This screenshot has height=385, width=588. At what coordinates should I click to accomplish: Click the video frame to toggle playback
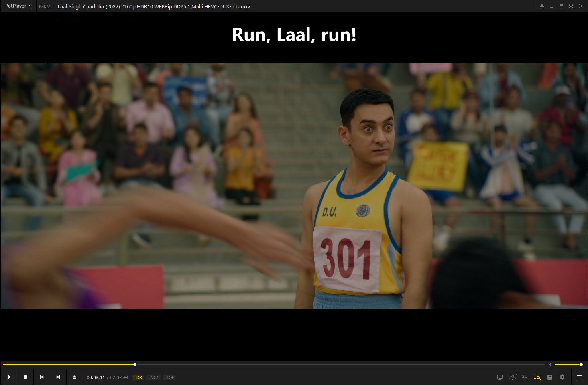pos(294,186)
